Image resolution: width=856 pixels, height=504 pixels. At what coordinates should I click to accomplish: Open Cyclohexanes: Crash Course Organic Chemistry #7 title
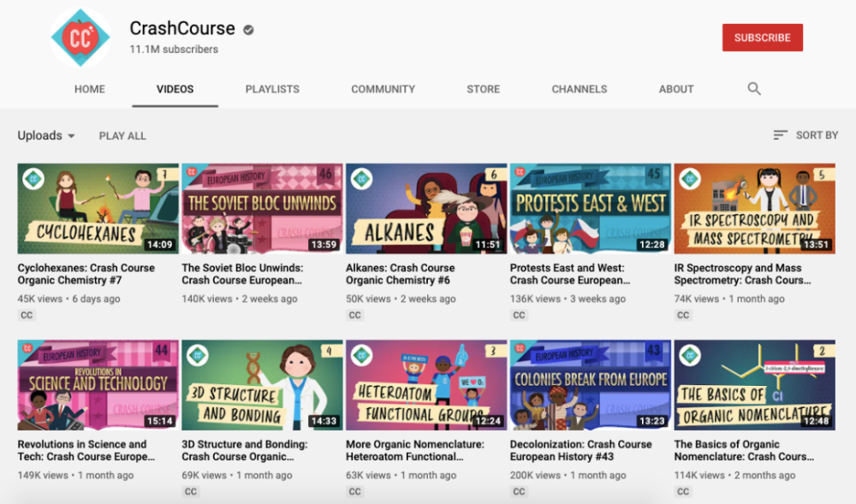(x=86, y=274)
